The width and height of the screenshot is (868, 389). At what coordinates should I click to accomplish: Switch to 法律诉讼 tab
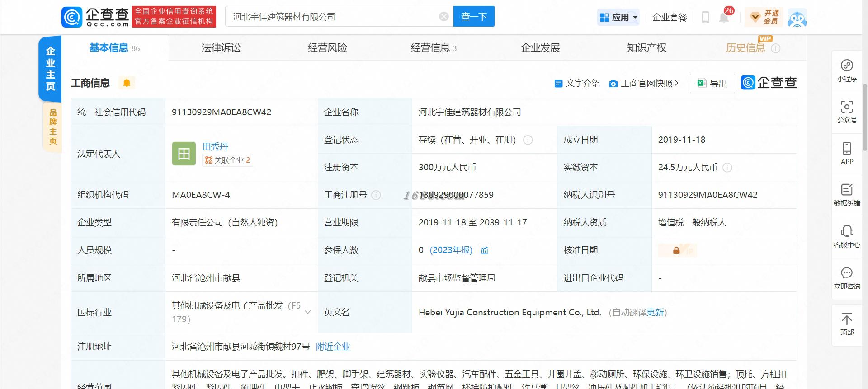pyautogui.click(x=221, y=48)
